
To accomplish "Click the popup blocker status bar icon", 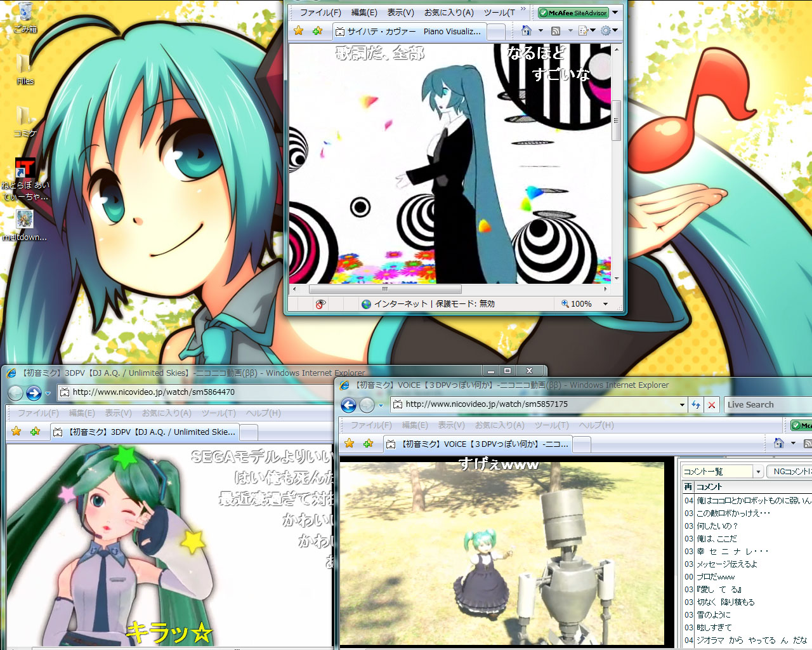I will click(320, 304).
